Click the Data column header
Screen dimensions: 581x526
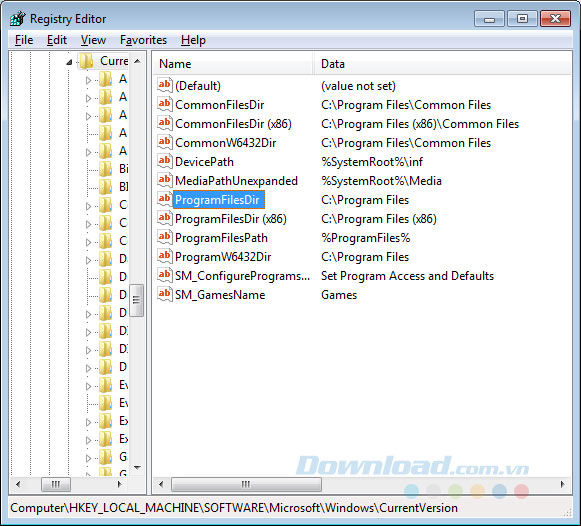442,64
